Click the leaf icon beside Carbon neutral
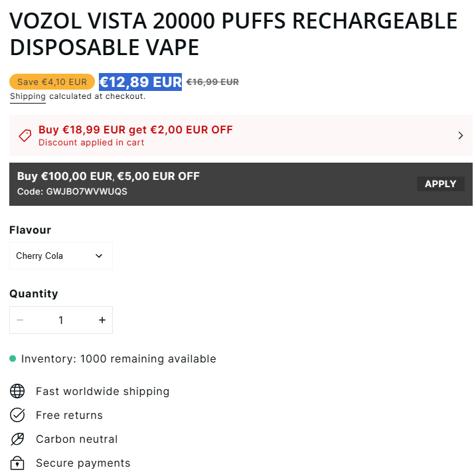The height and width of the screenshot is (474, 476). [x=17, y=439]
